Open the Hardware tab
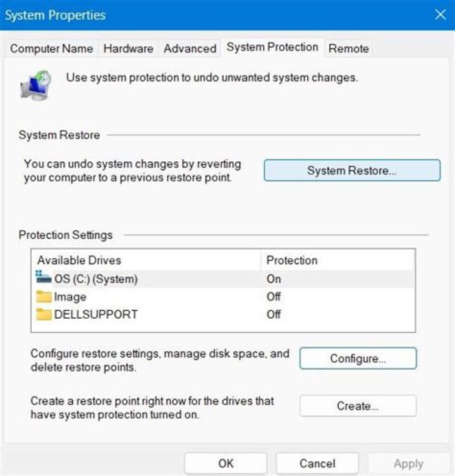Image resolution: width=455 pixels, height=476 pixels. coord(128,49)
